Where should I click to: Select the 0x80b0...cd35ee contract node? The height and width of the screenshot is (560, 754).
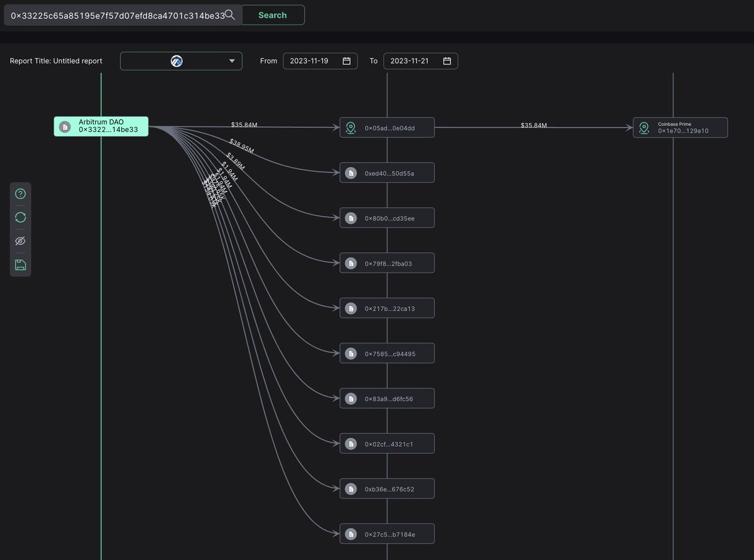(x=387, y=218)
